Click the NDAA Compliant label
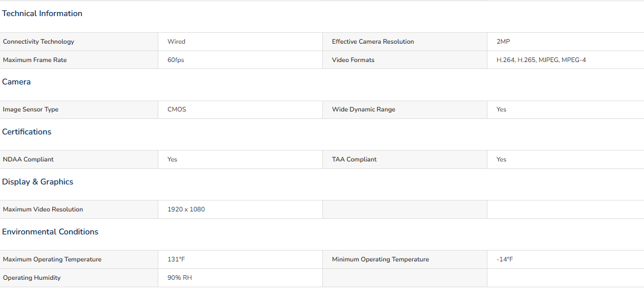The height and width of the screenshot is (289, 644). pyautogui.click(x=28, y=160)
